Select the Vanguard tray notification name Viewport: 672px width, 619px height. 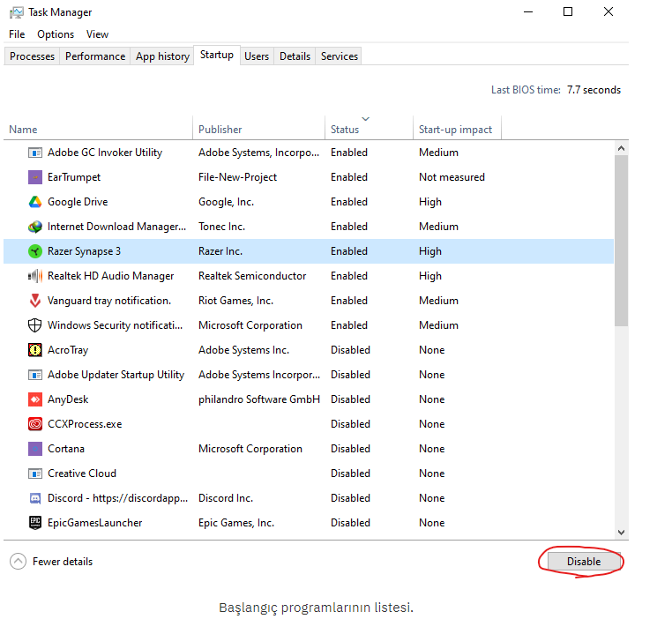(x=109, y=301)
